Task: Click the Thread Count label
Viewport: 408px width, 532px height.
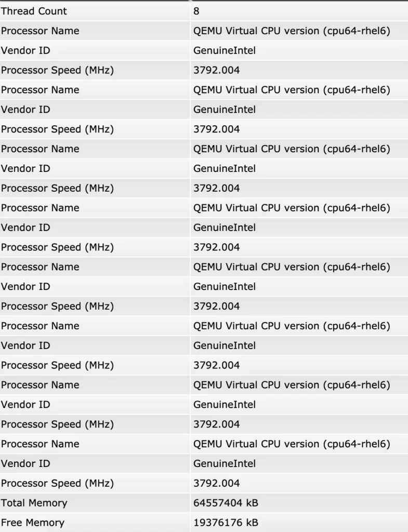Action: pyautogui.click(x=34, y=11)
